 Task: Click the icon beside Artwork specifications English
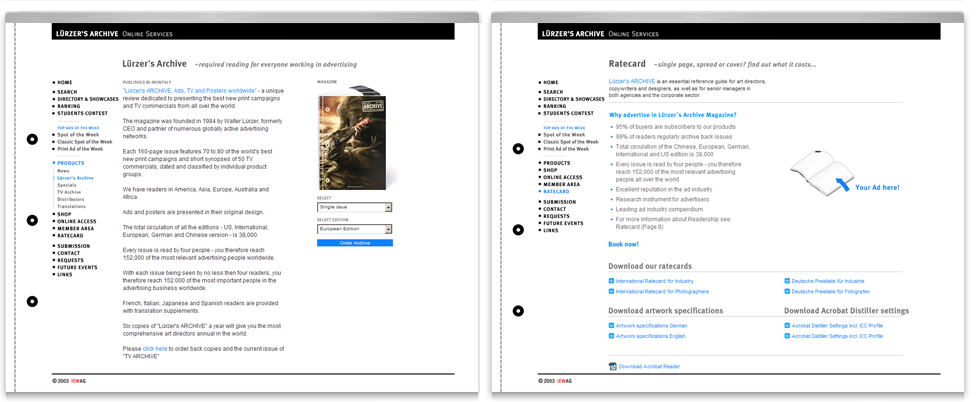(611, 336)
